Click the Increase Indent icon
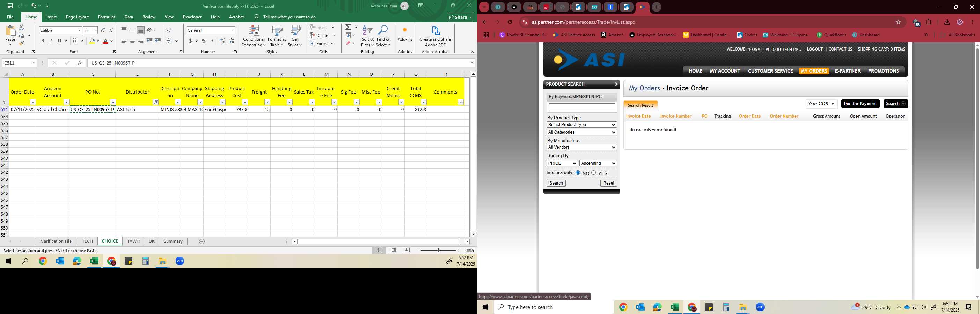Screen dimensions: 980x314 point(158,41)
